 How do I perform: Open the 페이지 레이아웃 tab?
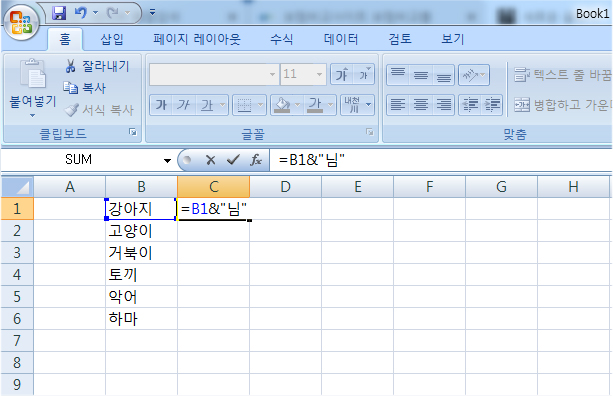(x=197, y=39)
